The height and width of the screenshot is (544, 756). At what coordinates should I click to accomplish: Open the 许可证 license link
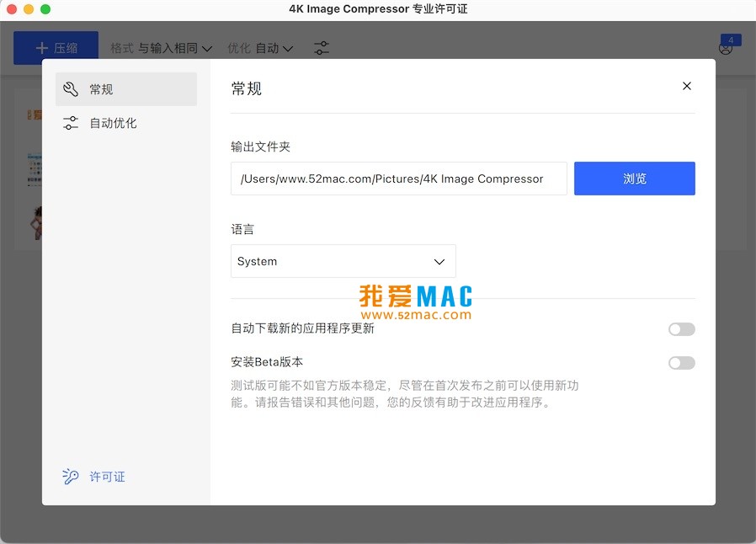pyautogui.click(x=107, y=477)
